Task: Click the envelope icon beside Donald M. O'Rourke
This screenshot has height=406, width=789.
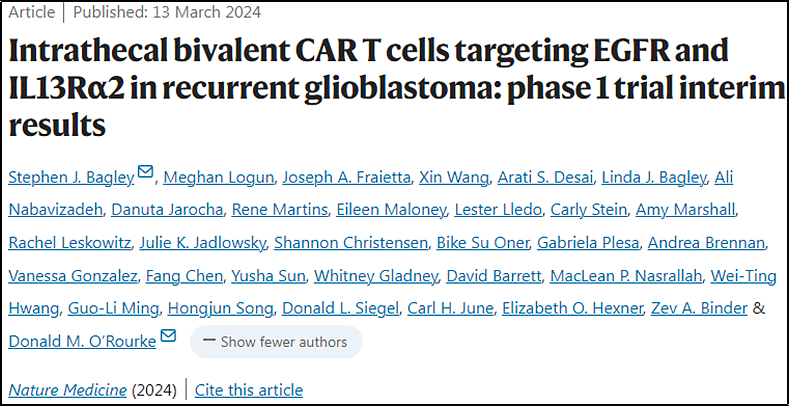Action: point(168,336)
